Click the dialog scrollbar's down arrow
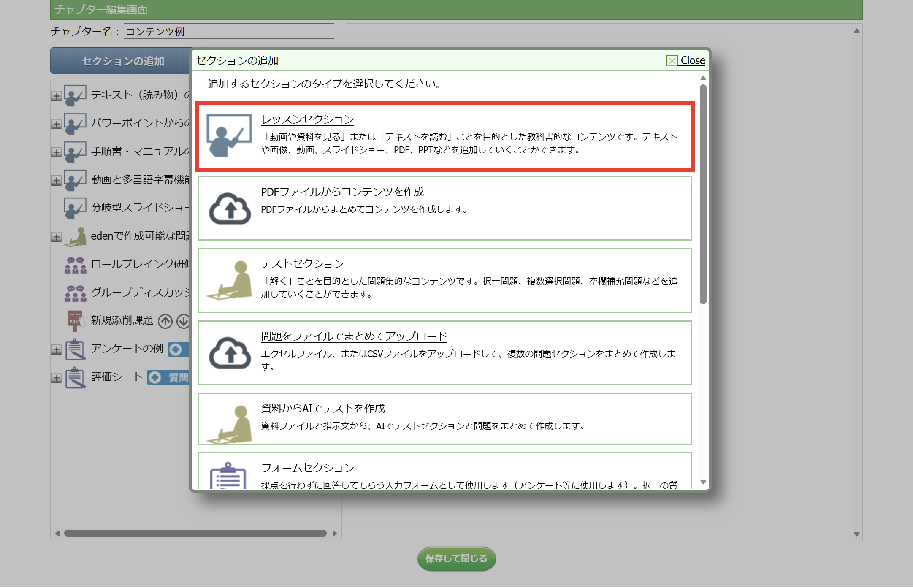Screen dimensions: 913x588 pyautogui.click(x=703, y=482)
